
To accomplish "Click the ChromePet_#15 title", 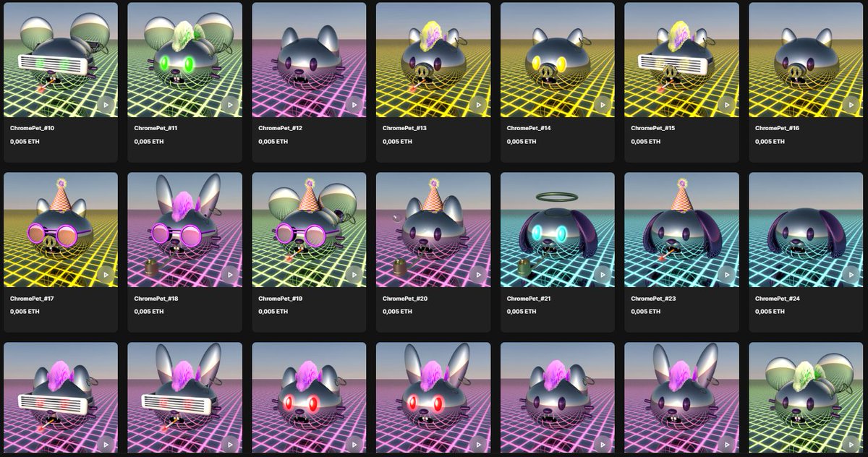I will point(652,128).
